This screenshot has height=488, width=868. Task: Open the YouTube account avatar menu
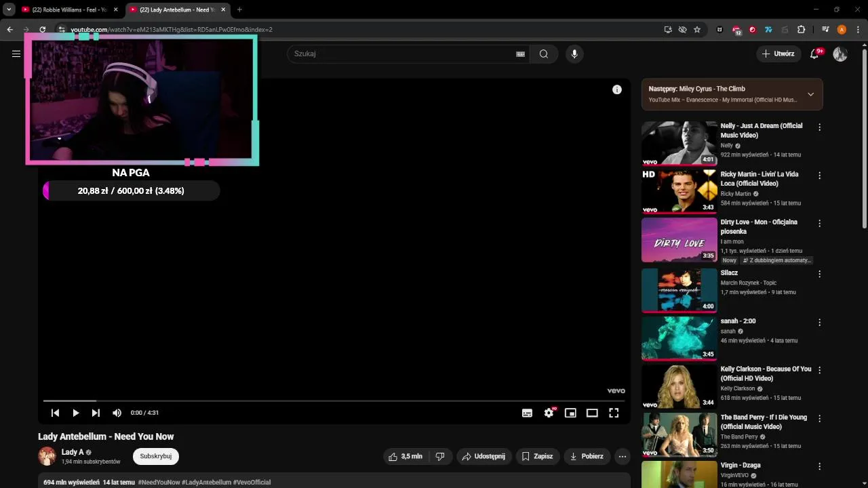click(x=840, y=54)
